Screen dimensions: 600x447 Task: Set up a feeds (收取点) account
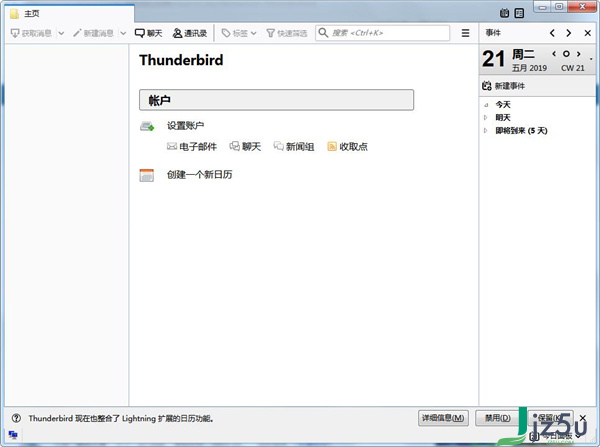pos(347,147)
